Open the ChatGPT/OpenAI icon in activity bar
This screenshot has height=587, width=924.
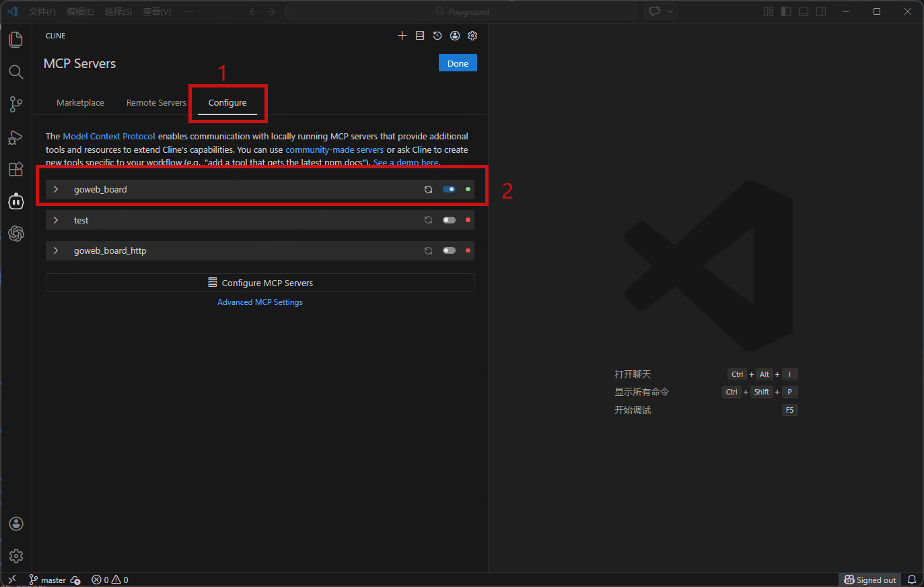16,234
